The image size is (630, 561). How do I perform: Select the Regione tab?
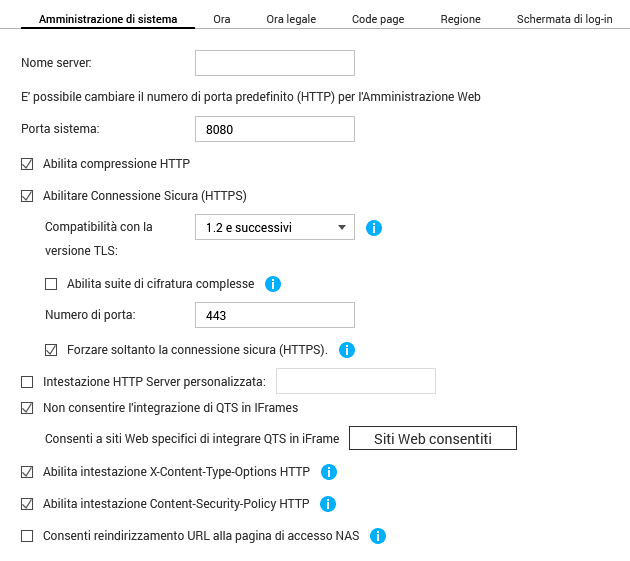pos(460,19)
